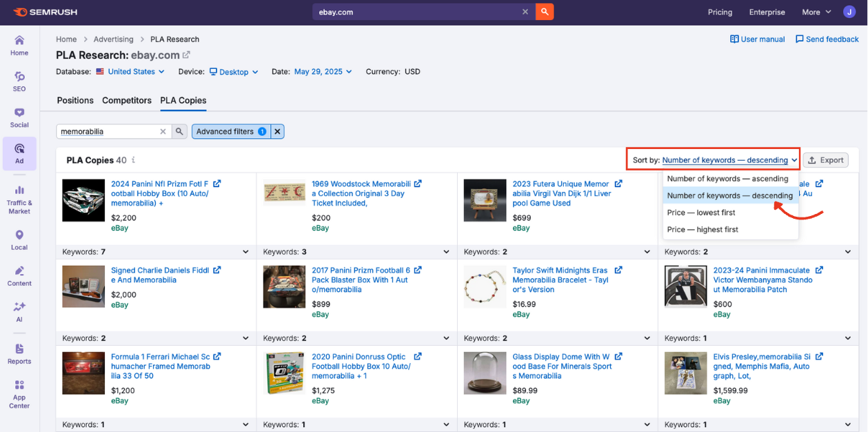Open the App Center

pos(19,392)
